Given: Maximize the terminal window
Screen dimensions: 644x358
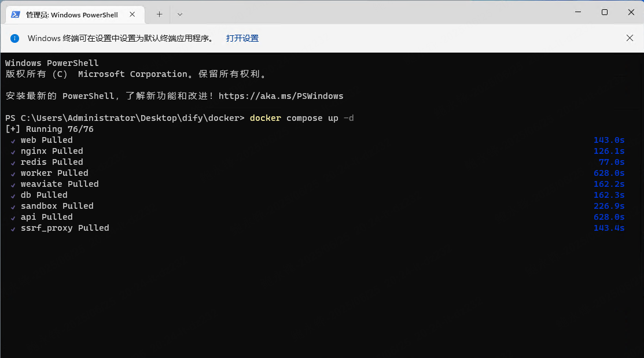Looking at the screenshot, I should pyautogui.click(x=605, y=12).
